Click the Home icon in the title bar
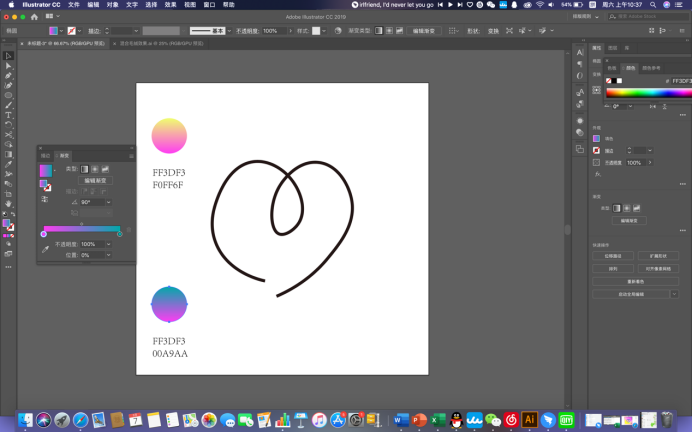This screenshot has height=433, width=692. [34, 17]
